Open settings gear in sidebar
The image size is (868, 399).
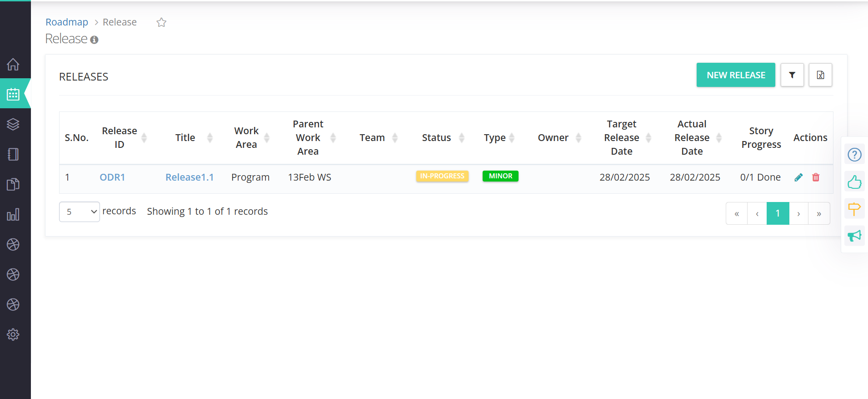13,334
